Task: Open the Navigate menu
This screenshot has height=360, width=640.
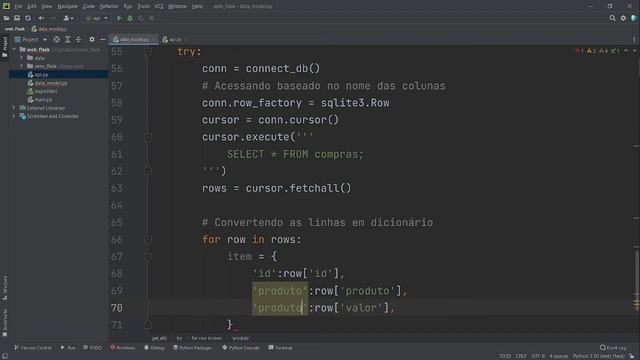Action: coord(67,6)
